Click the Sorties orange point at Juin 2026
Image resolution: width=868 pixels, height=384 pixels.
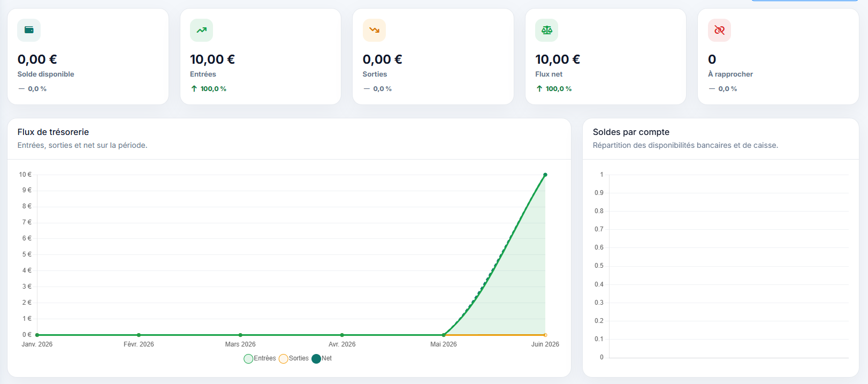(545, 335)
